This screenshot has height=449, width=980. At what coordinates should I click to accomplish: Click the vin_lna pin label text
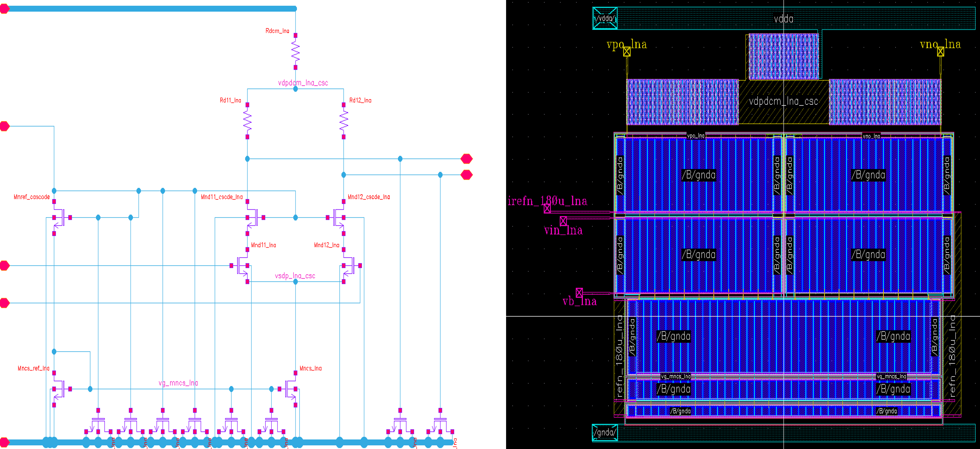click(x=563, y=230)
